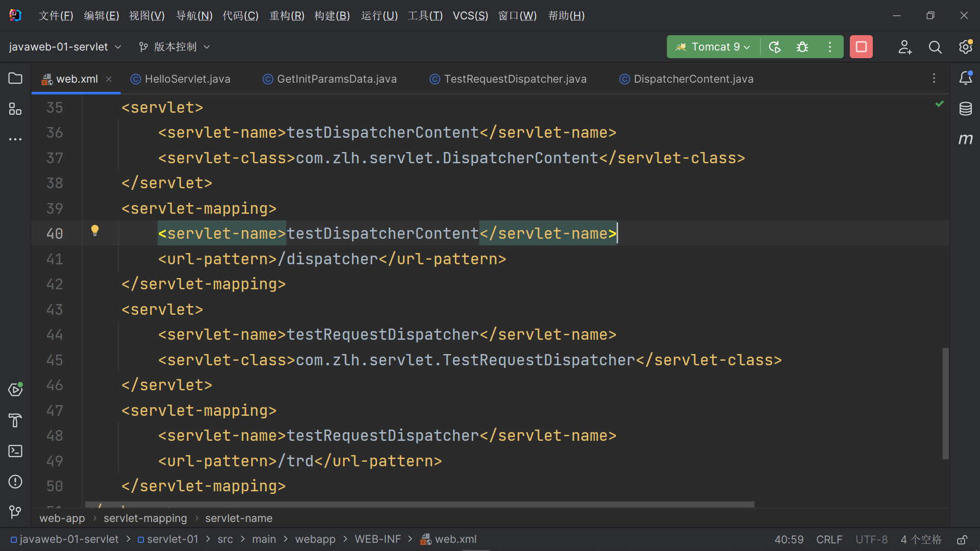980x551 pixels.
Task: Click the More Tool Windows ellipsis icon
Action: click(15, 139)
